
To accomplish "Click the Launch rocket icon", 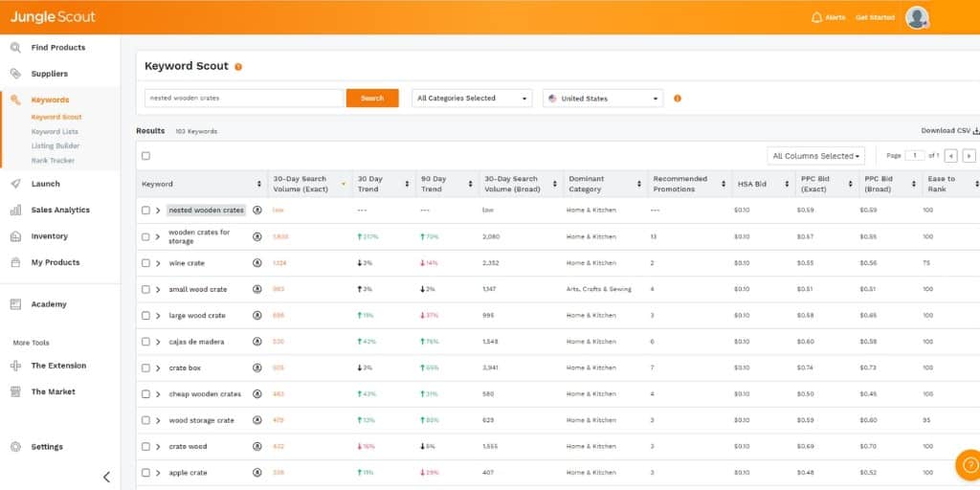I will pyautogui.click(x=15, y=184).
